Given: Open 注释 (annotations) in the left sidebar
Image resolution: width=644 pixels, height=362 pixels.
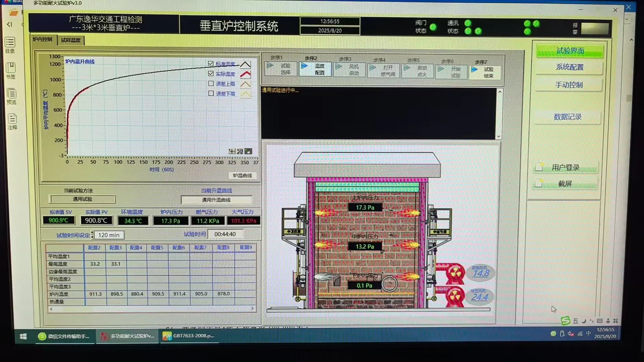Looking at the screenshot, I should point(11,121).
